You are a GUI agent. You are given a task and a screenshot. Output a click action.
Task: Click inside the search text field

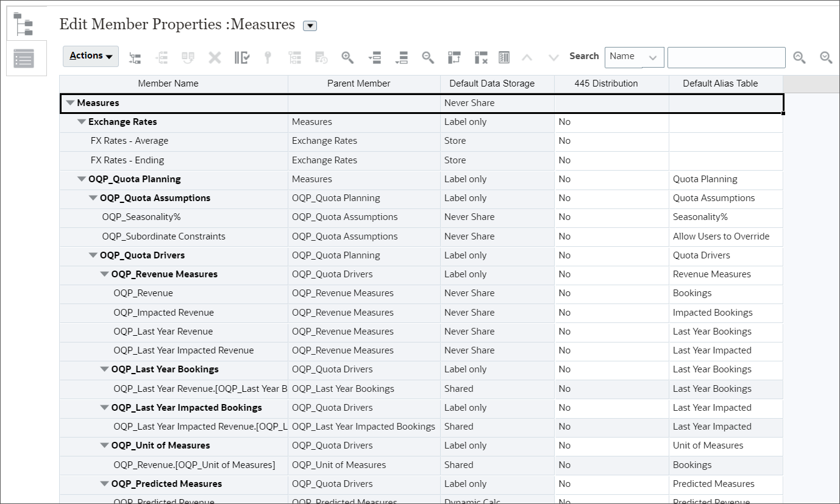(725, 57)
